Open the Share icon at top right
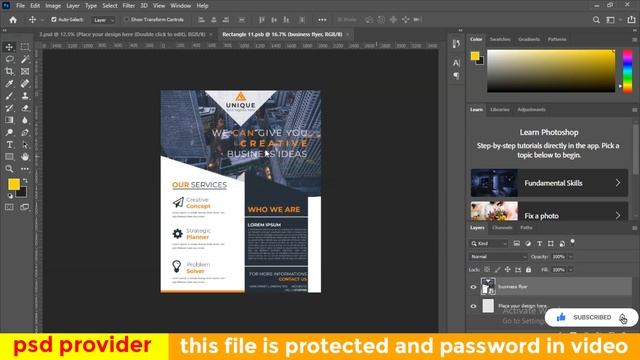 pyautogui.click(x=631, y=20)
